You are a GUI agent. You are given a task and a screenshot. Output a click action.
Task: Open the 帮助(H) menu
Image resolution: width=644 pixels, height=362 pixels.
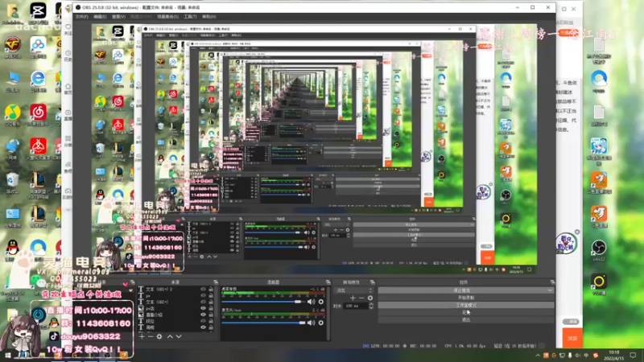pyautogui.click(x=208, y=17)
